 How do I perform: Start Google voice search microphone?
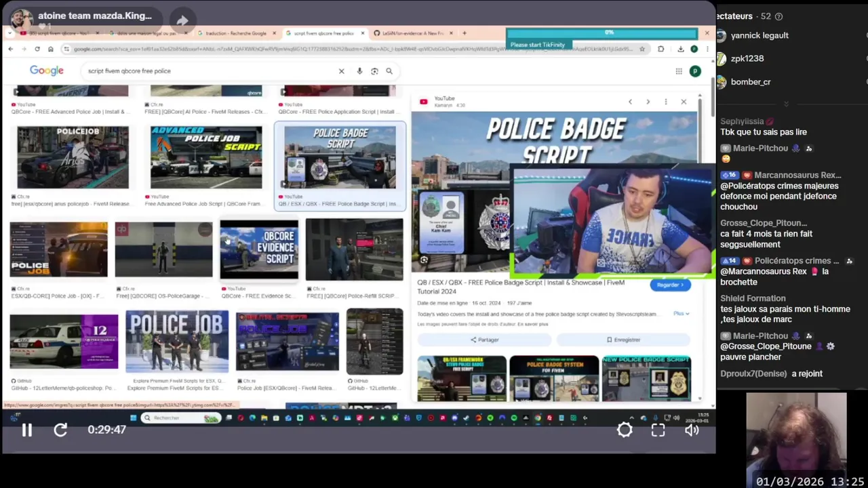pyautogui.click(x=359, y=71)
